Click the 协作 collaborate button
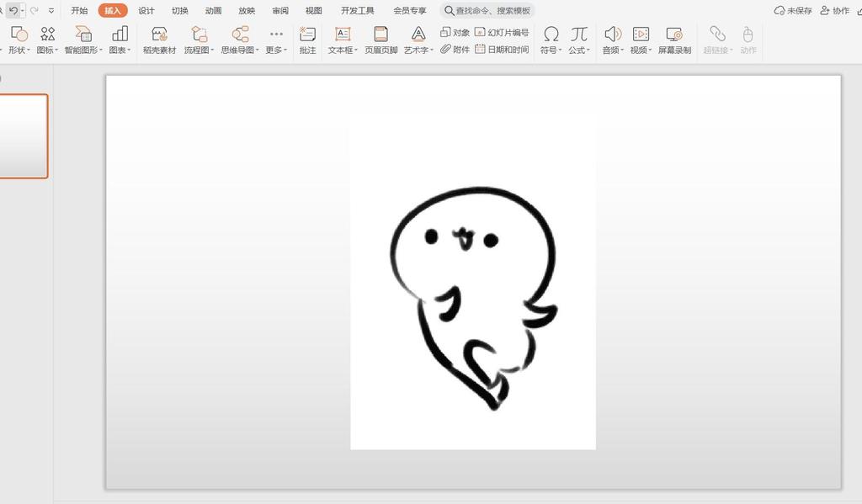 click(x=835, y=11)
